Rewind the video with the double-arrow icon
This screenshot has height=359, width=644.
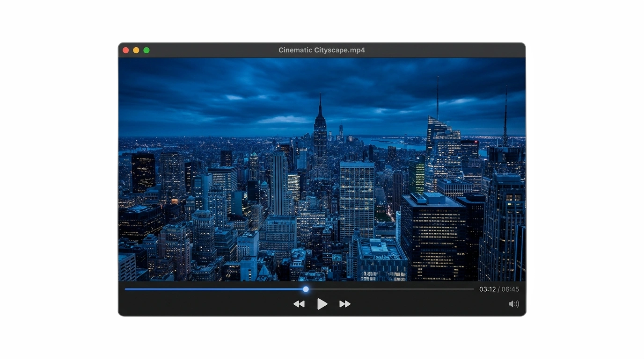299,304
